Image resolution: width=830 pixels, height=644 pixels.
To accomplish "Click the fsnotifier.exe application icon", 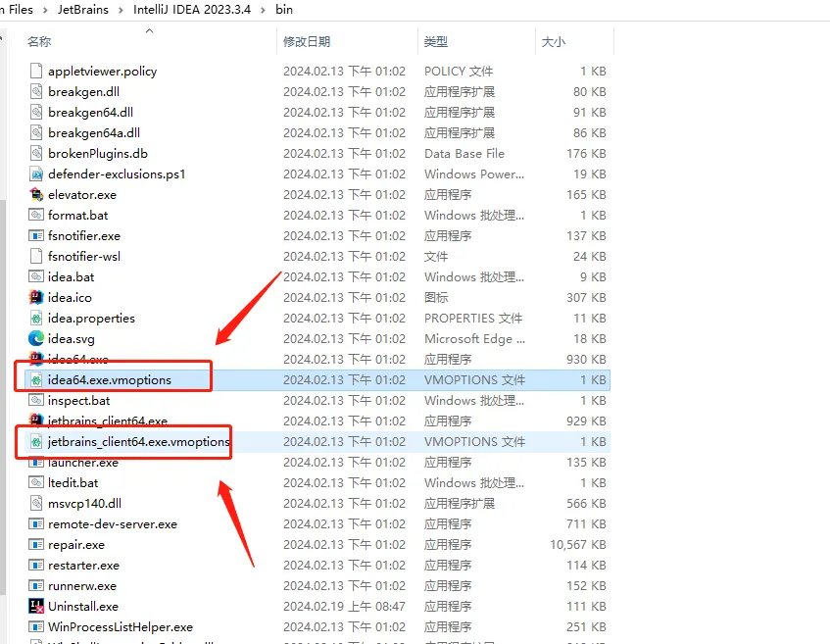I will (x=36, y=236).
